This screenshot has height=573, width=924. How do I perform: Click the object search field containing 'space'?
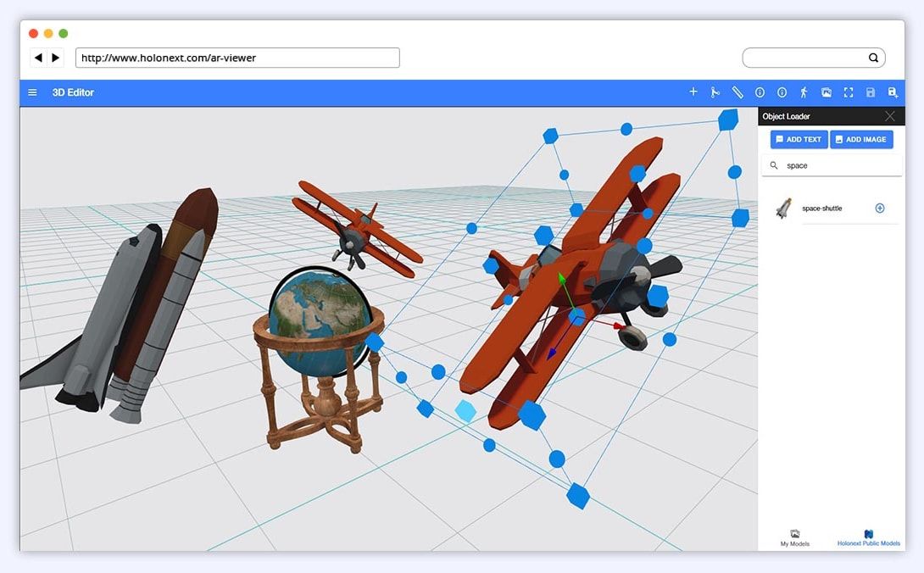(832, 165)
